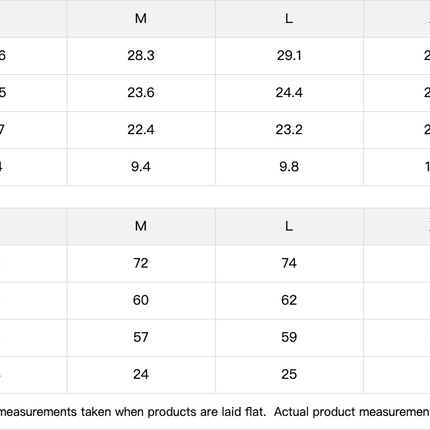Image resolution: width=430 pixels, height=430 pixels.
Task: Click the L header in bottom table
Action: tap(289, 226)
